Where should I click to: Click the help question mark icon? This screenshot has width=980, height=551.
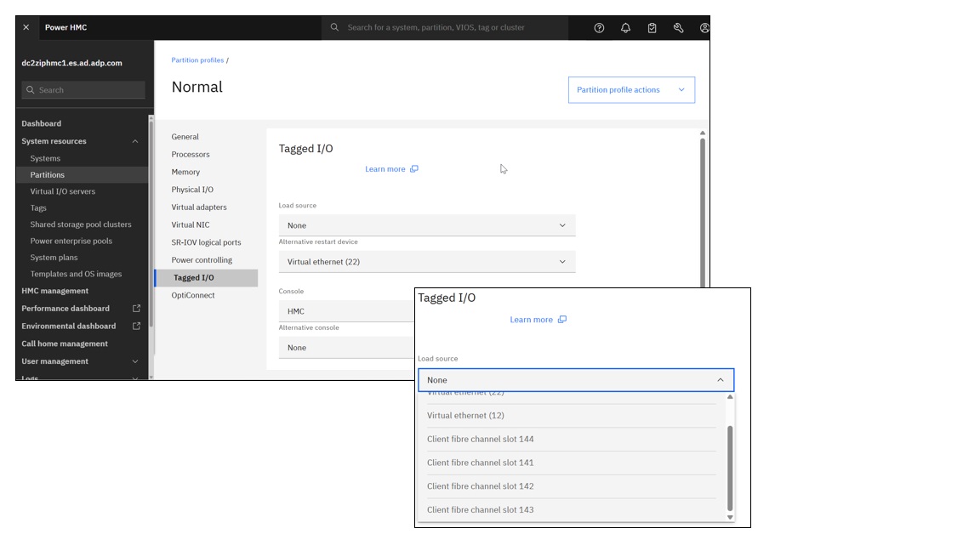(599, 28)
